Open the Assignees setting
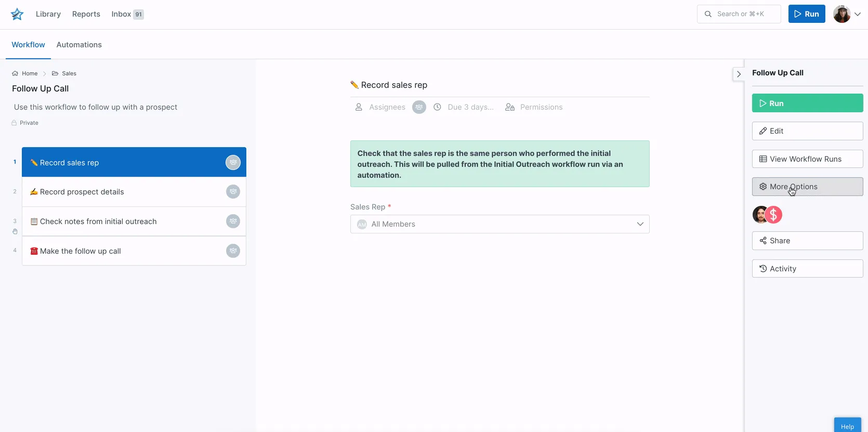This screenshot has height=432, width=868. (380, 107)
